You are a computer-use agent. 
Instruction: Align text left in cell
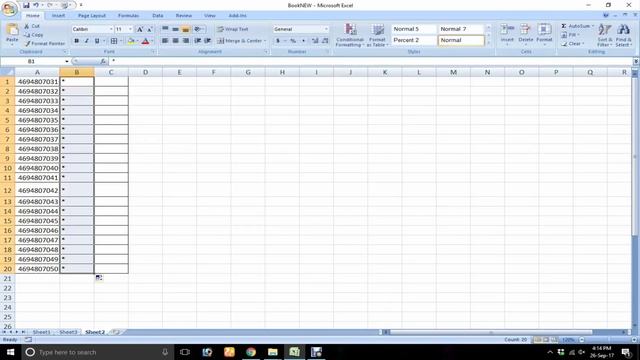tap(165, 41)
